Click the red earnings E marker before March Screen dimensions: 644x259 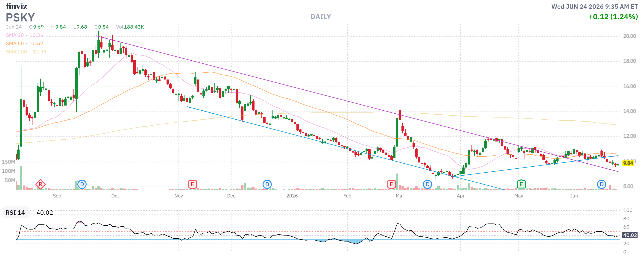tap(391, 185)
